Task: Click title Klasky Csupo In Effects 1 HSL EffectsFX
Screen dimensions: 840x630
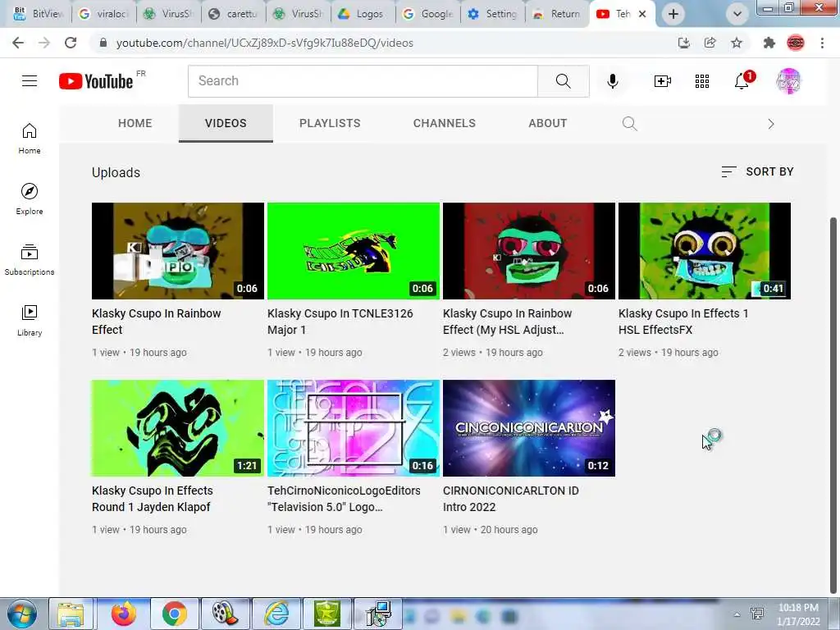Action: [x=683, y=322]
